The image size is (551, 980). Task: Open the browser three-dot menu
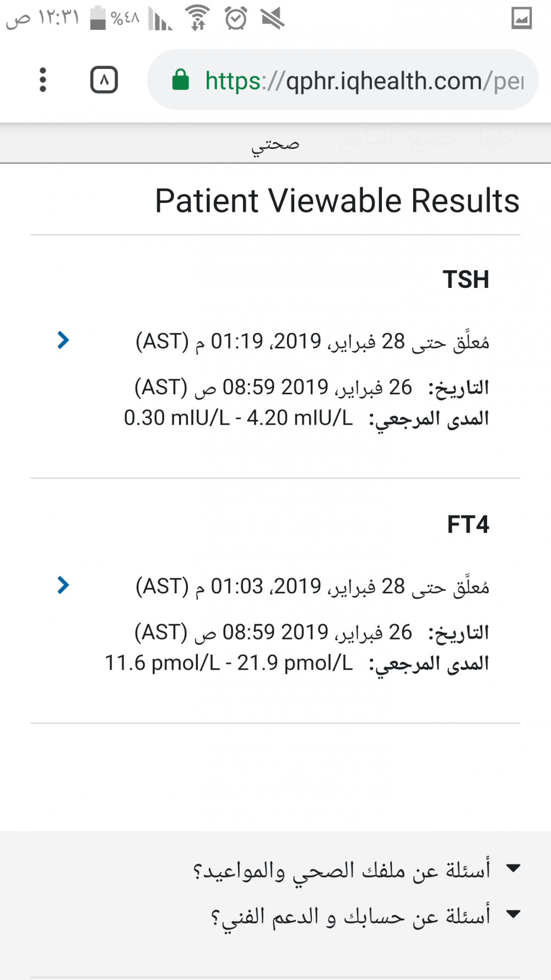[43, 80]
